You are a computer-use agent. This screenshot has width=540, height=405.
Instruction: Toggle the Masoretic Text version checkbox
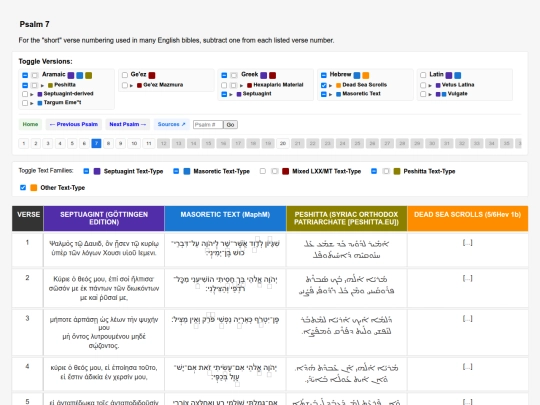pyautogui.click(x=324, y=94)
